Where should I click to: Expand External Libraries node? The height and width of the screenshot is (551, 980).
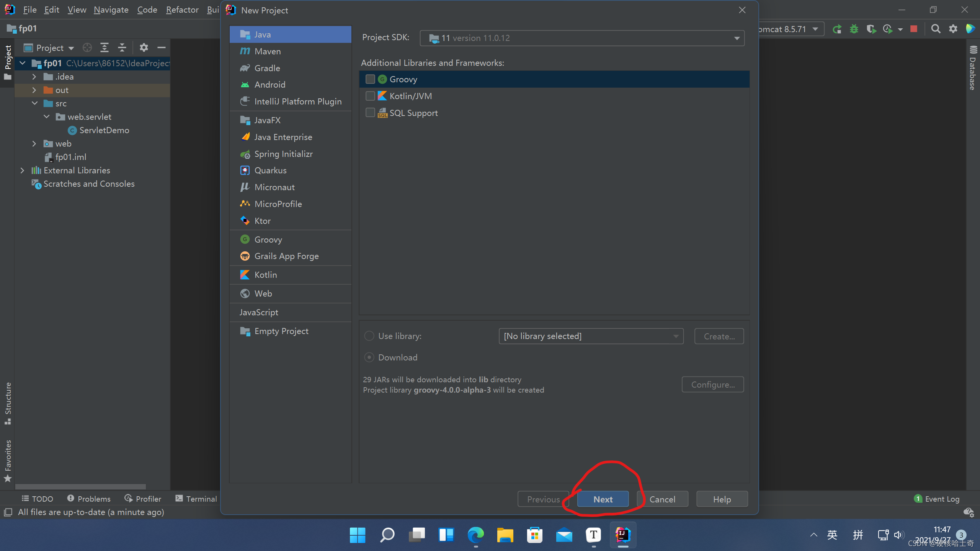tap(22, 170)
